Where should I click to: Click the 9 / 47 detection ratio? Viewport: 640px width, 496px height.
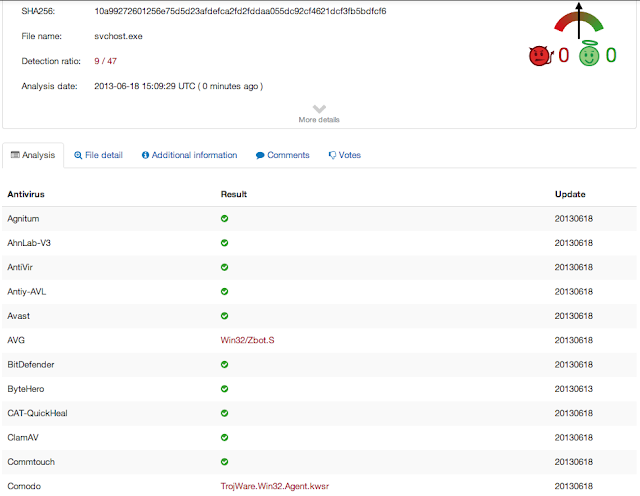tap(106, 61)
